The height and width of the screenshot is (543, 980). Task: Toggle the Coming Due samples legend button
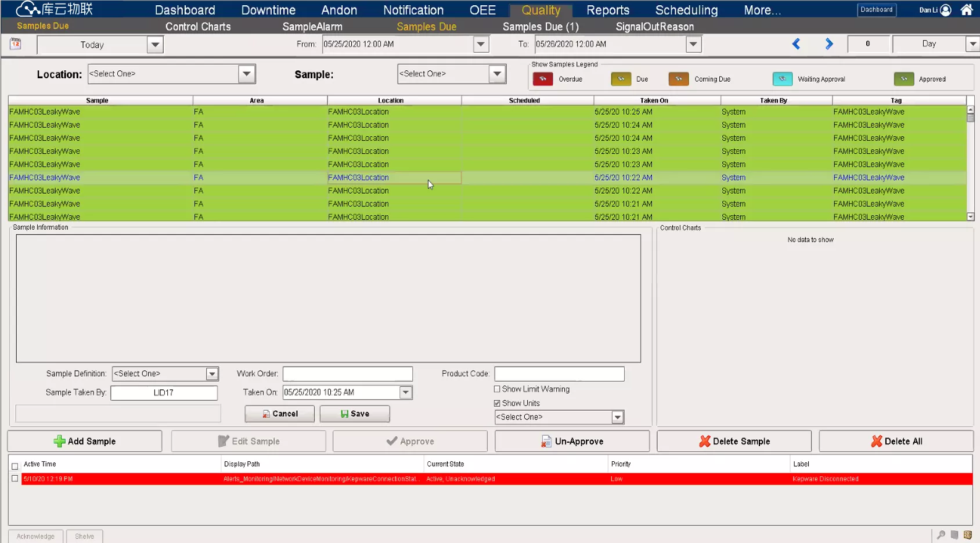coord(678,79)
